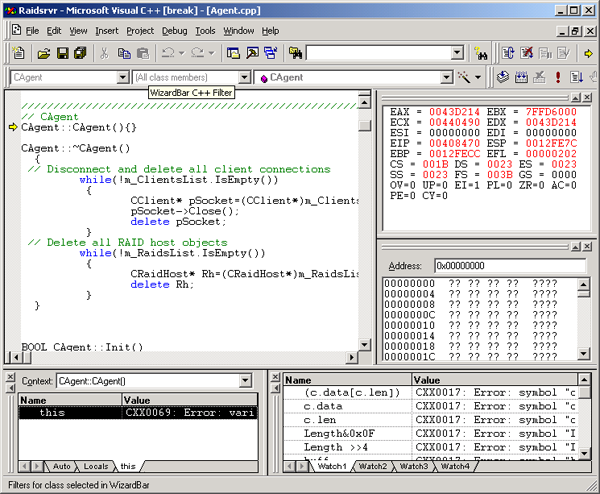Copy the selection to the clipboard
Viewport: 600px width, 494px height.
pyautogui.click(x=124, y=53)
